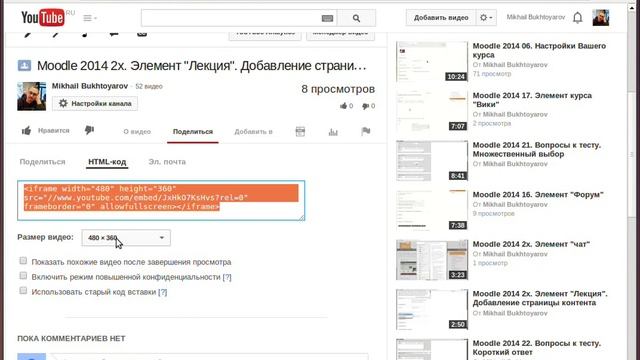Click the Нравится thumbs up

(45, 131)
